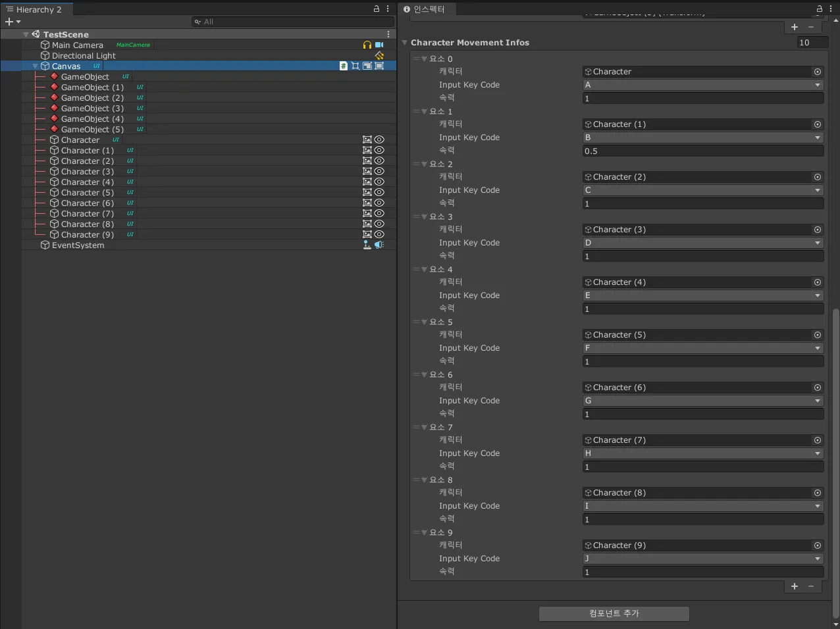The image size is (840, 629).
Task: Click the camera icon on Main Camera row
Action: [x=379, y=45]
